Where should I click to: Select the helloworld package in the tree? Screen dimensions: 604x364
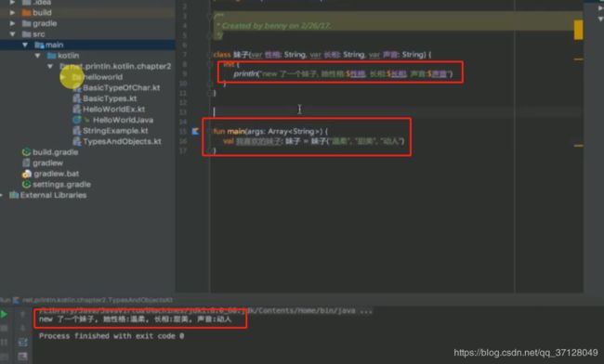coord(103,77)
